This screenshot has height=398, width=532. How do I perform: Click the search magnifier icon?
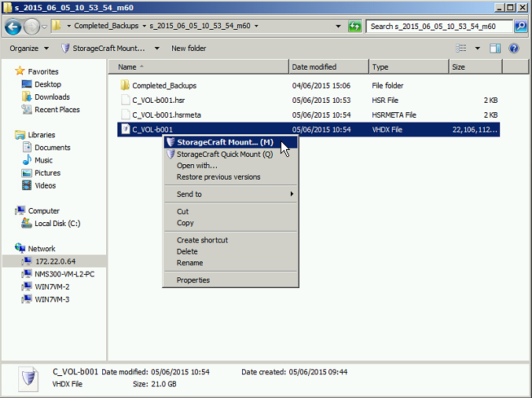(x=520, y=26)
